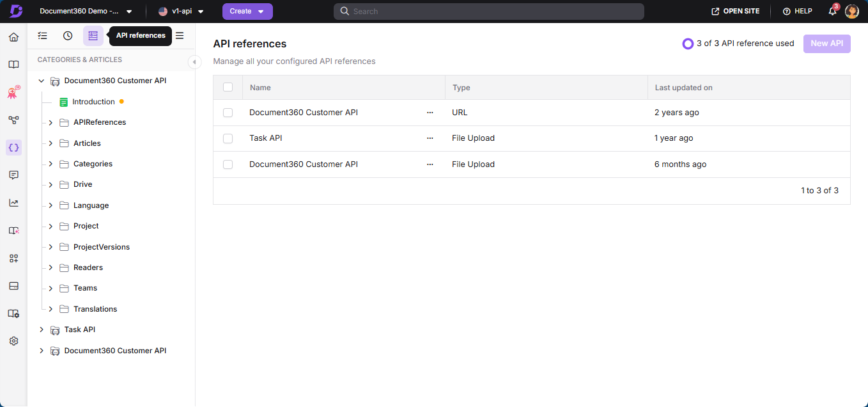Image resolution: width=868 pixels, height=407 pixels.
Task: Open the user profile avatar
Action: point(852,12)
